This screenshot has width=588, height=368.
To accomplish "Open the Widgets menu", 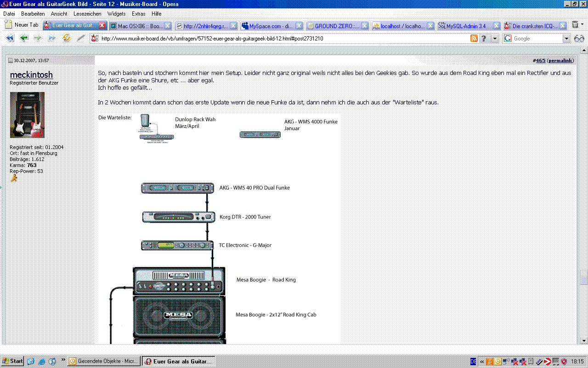I will click(x=116, y=14).
